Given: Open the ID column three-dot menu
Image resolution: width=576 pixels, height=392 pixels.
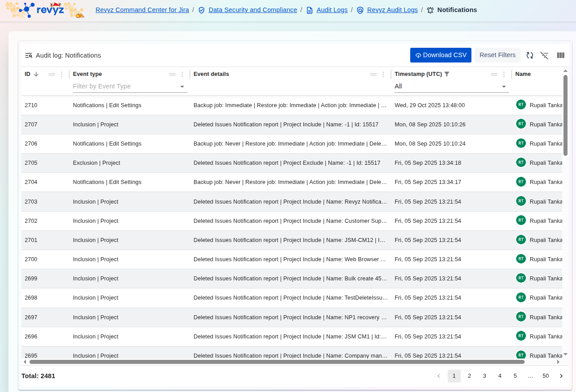Looking at the screenshot, I should pos(62,75).
